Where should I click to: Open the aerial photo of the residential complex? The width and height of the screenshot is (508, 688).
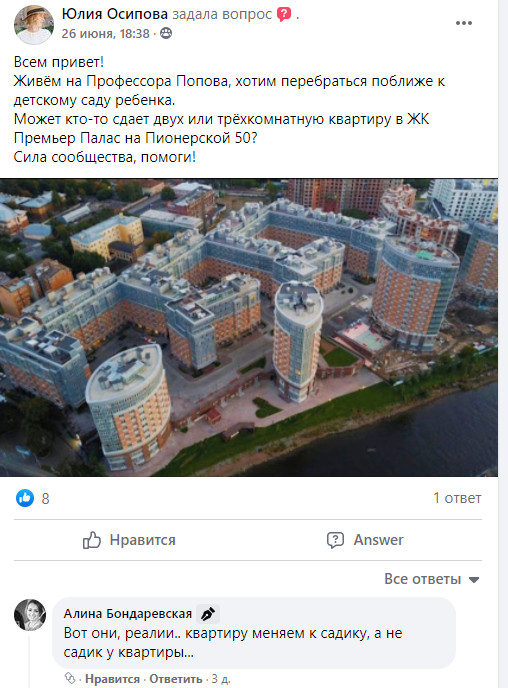[x=249, y=327]
